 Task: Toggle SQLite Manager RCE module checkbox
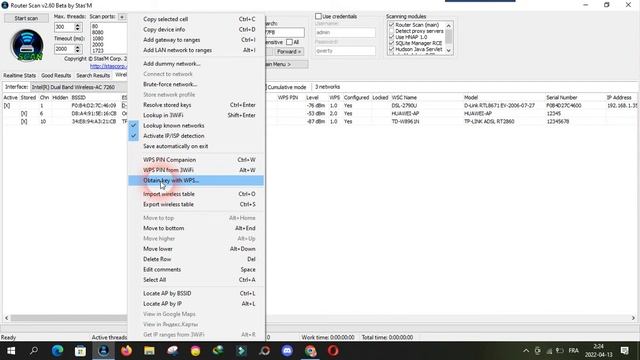point(391,43)
